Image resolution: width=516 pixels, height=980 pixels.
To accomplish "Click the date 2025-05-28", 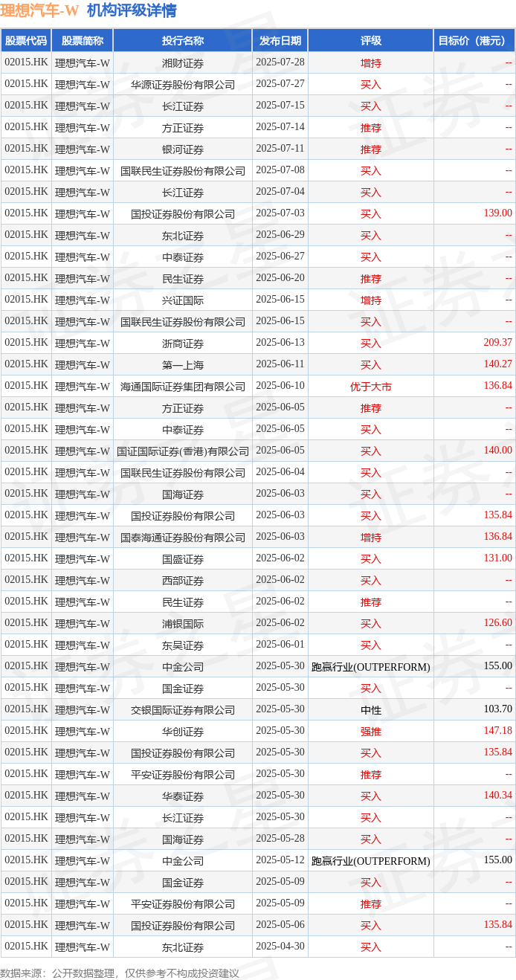I will coord(280,839).
